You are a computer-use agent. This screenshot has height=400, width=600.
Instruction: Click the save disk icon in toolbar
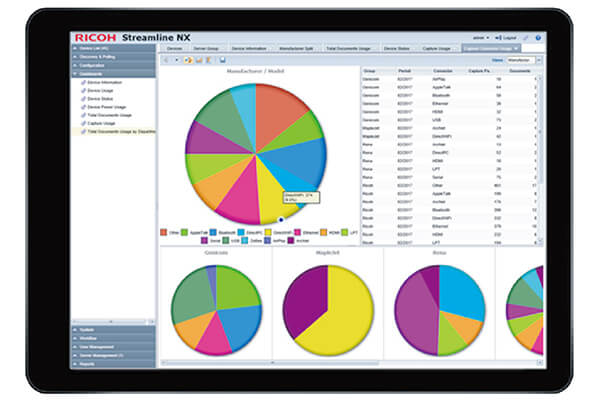(x=222, y=60)
